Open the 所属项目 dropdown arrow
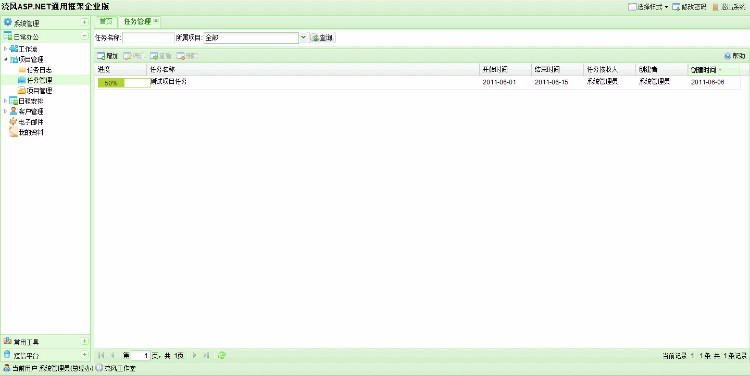The width and height of the screenshot is (750, 376). click(x=303, y=37)
